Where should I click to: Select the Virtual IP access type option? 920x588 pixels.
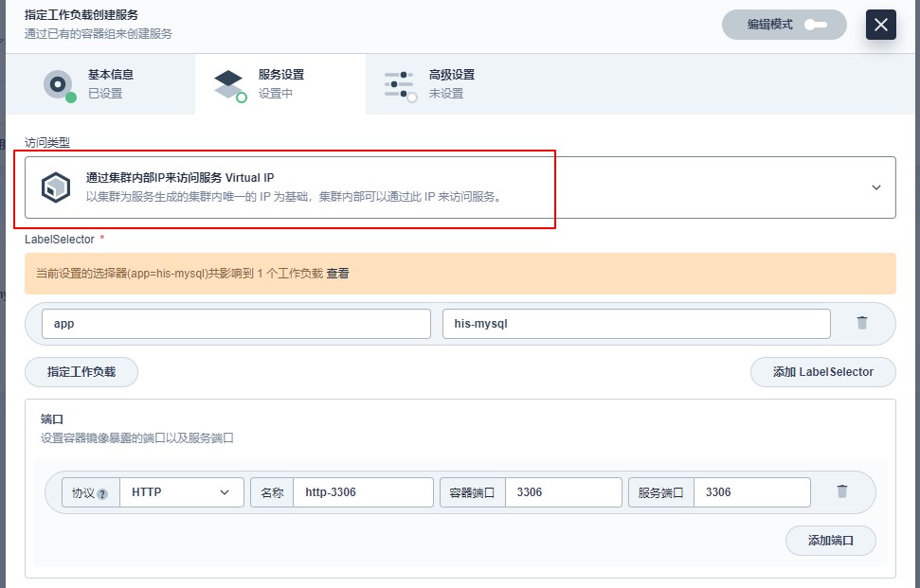(460, 187)
